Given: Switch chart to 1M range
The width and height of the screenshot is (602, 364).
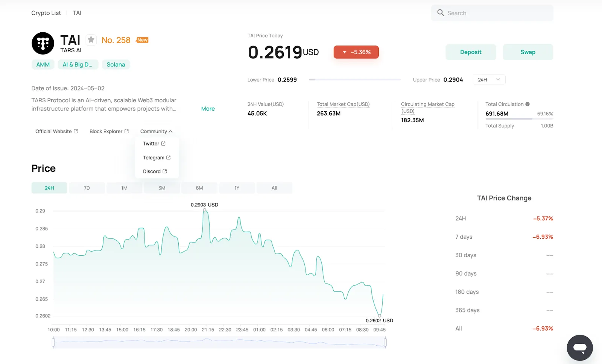Looking at the screenshot, I should [124, 188].
